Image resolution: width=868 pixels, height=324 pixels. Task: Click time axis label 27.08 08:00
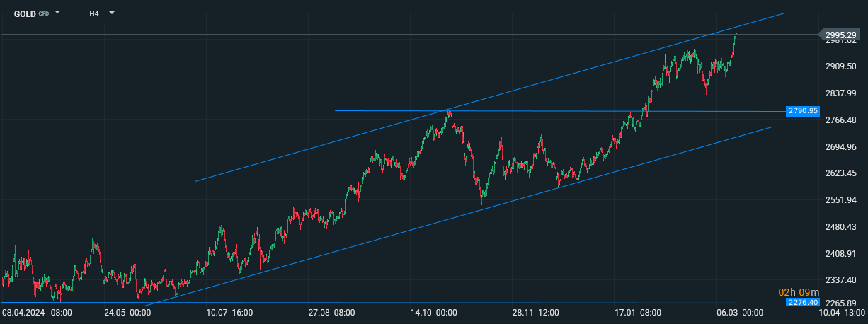tap(331, 312)
